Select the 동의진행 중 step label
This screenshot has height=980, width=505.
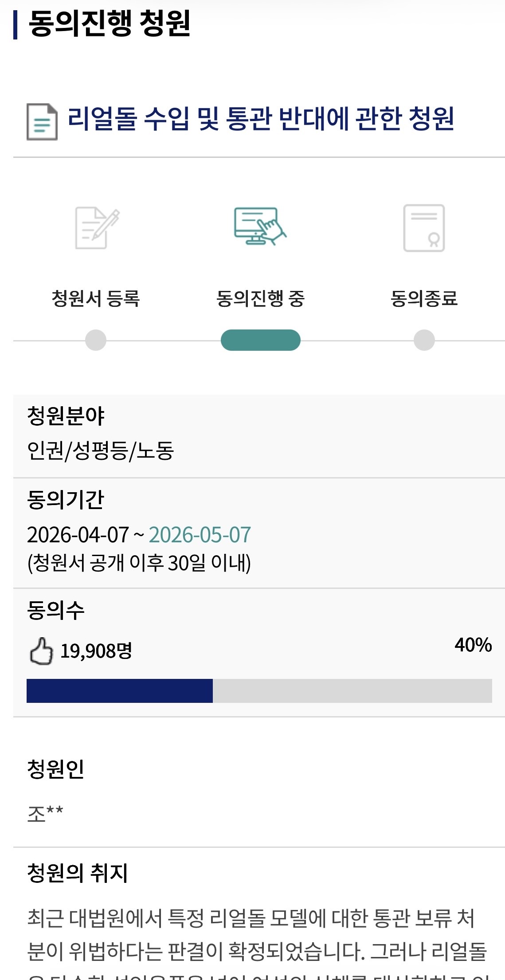(x=260, y=298)
